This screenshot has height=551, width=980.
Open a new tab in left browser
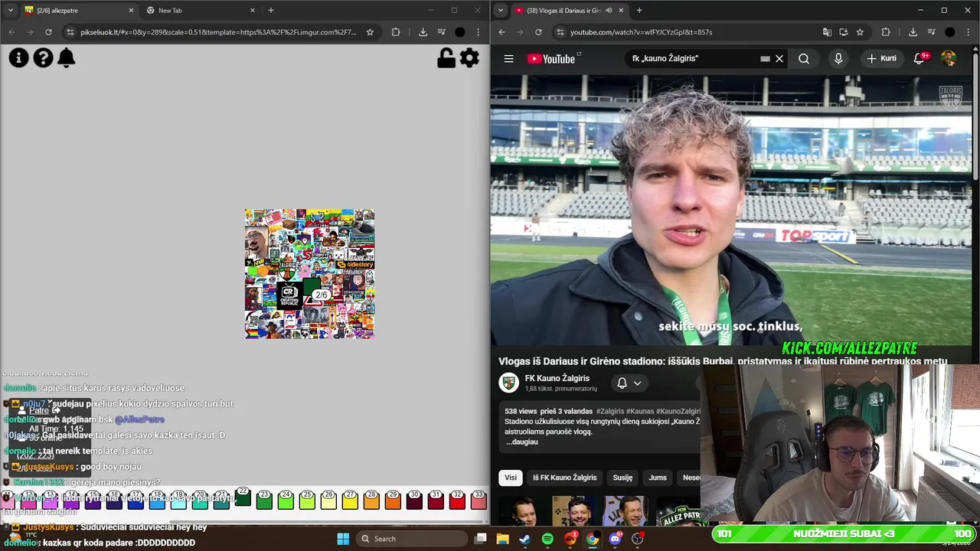coord(271,10)
